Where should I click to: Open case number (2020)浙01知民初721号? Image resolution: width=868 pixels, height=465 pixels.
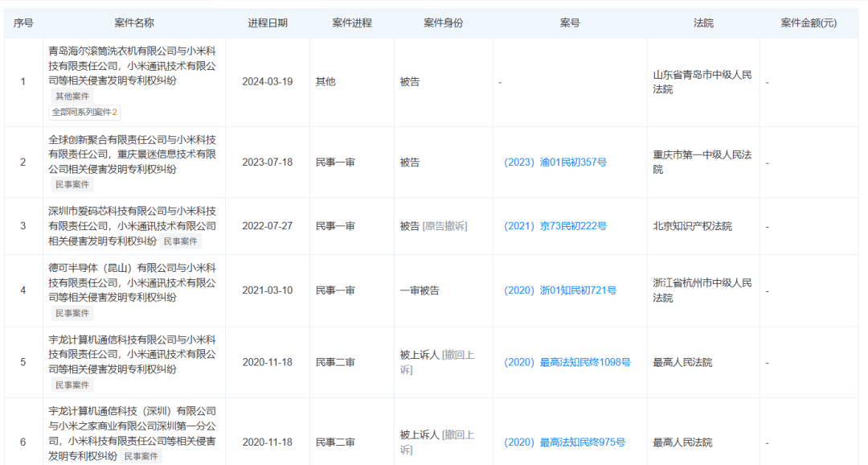[x=560, y=290]
